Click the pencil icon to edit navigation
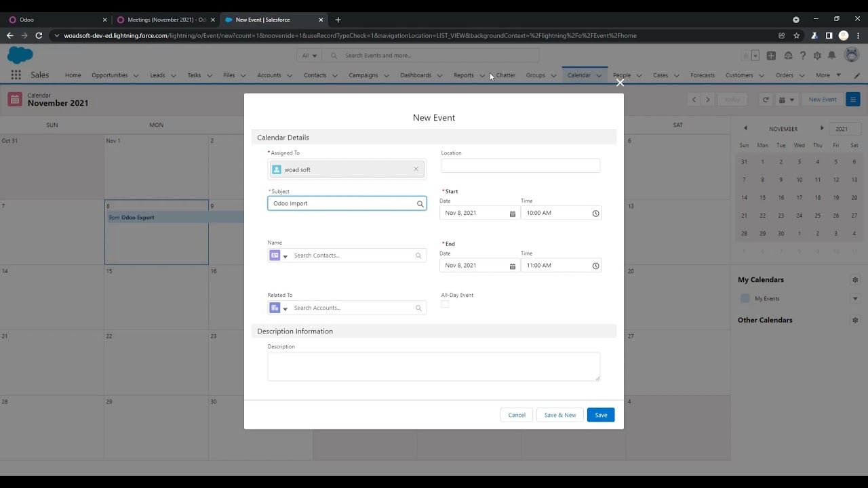This screenshot has width=868, height=488. (857, 75)
